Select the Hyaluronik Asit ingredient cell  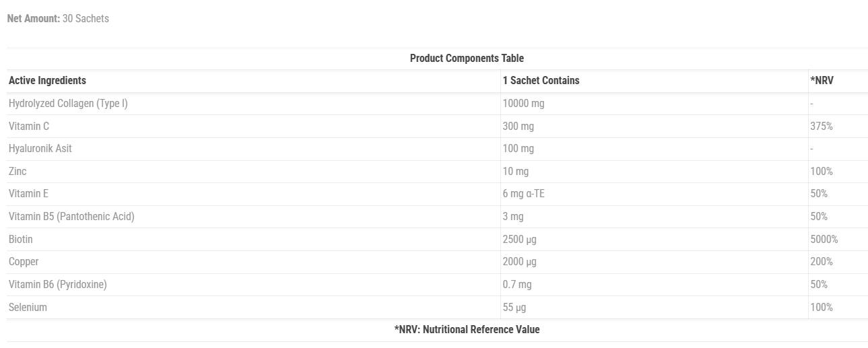[40, 149]
